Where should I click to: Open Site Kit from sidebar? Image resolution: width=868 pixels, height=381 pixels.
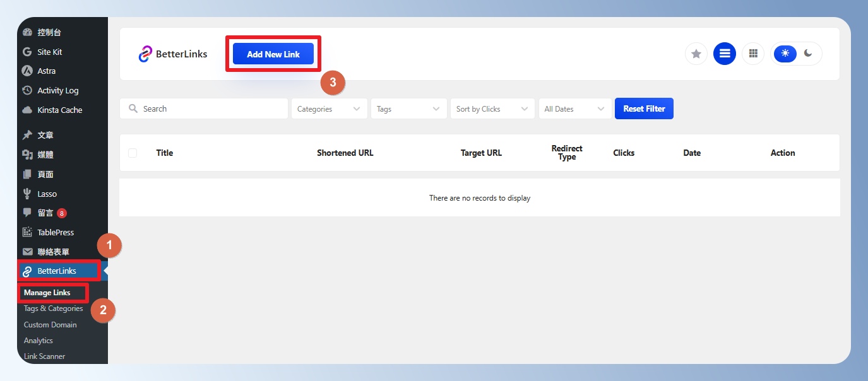click(x=49, y=52)
